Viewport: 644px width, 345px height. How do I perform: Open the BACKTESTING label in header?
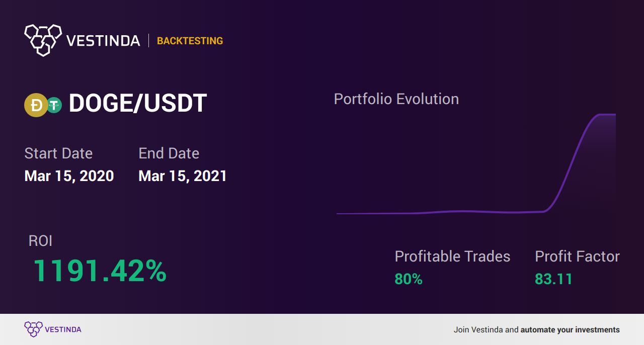[190, 41]
